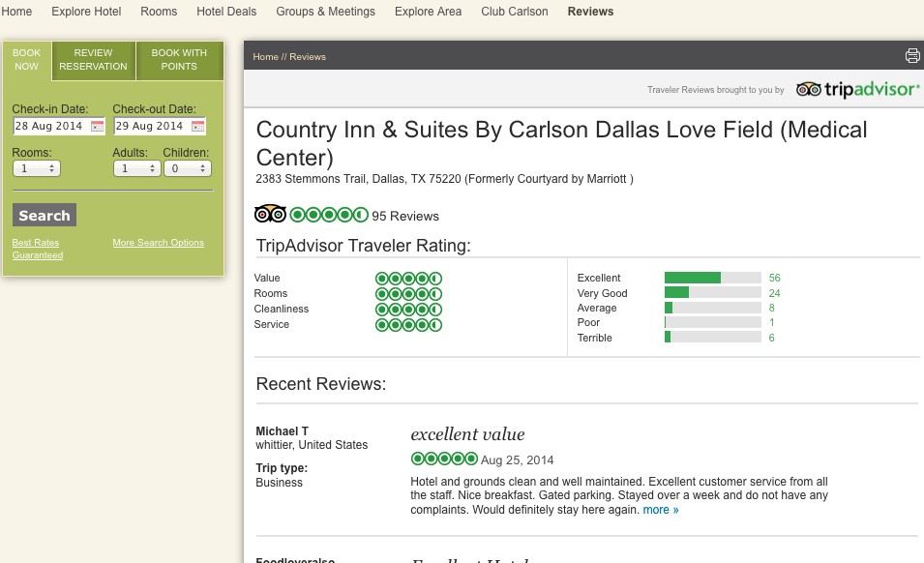Open the Rooms count dropdown
Screen dimensions: 924x563
coord(37,168)
